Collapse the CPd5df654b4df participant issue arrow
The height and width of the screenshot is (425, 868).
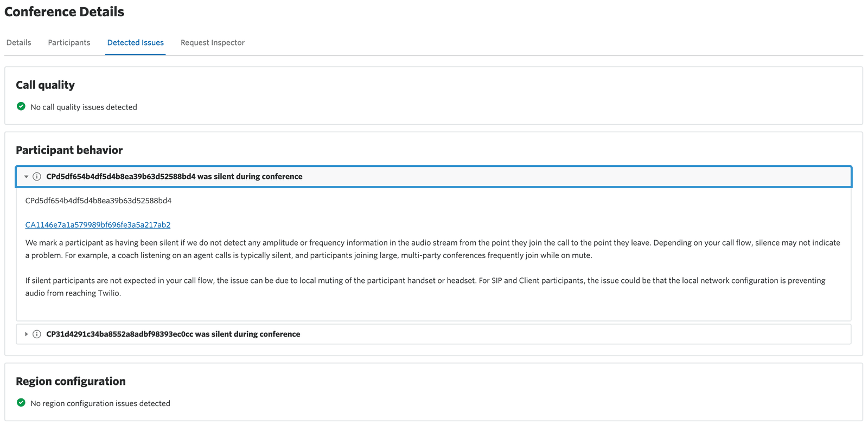26,177
